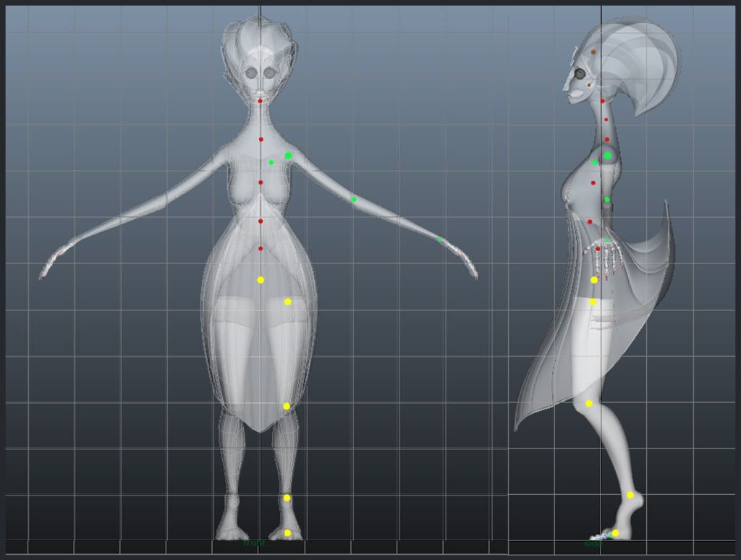Select the yellow toe marker in front view

(287, 533)
